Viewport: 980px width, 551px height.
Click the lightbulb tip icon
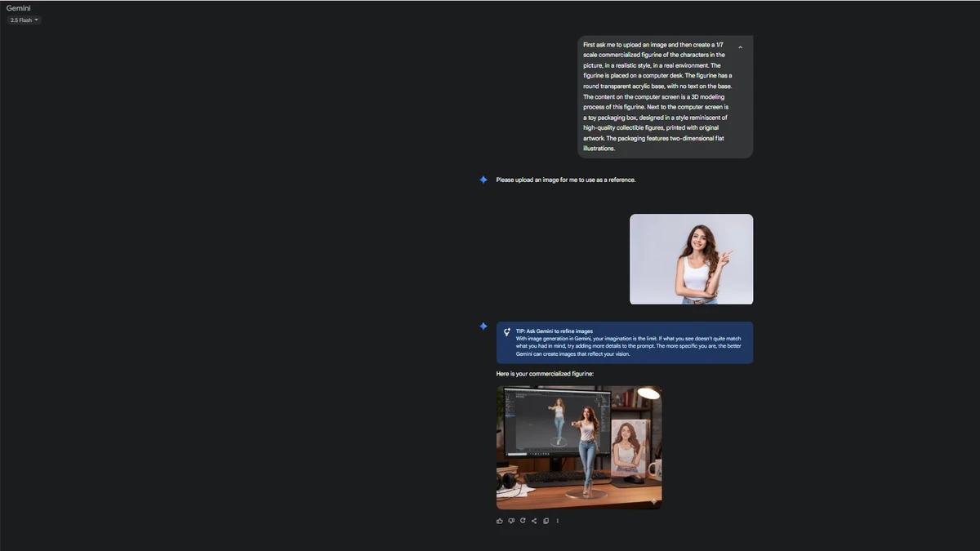[507, 332]
